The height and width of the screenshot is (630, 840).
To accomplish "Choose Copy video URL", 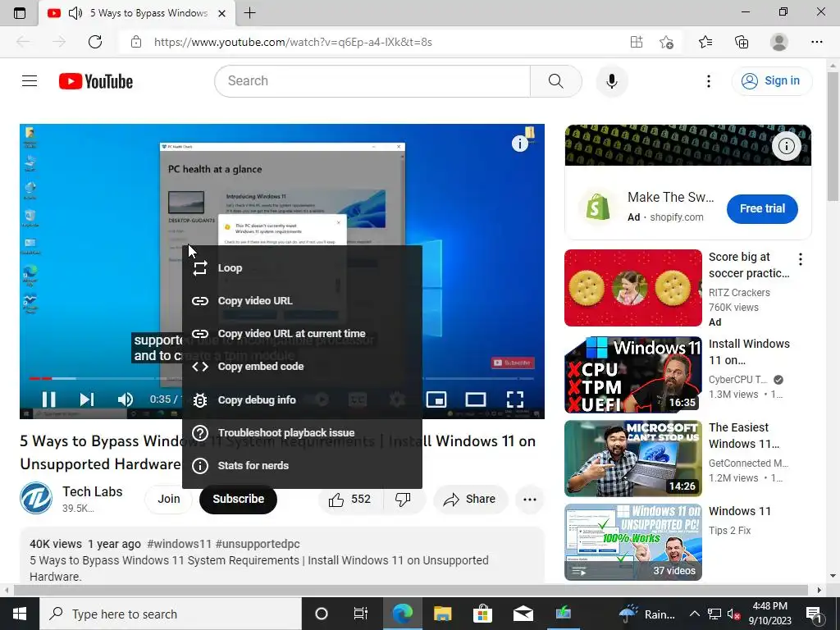I will pos(302,301).
